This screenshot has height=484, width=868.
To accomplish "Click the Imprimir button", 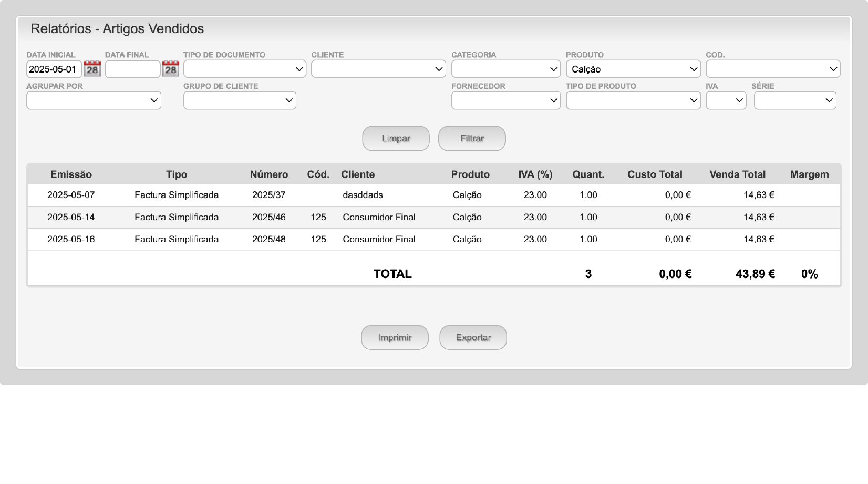I will 395,337.
